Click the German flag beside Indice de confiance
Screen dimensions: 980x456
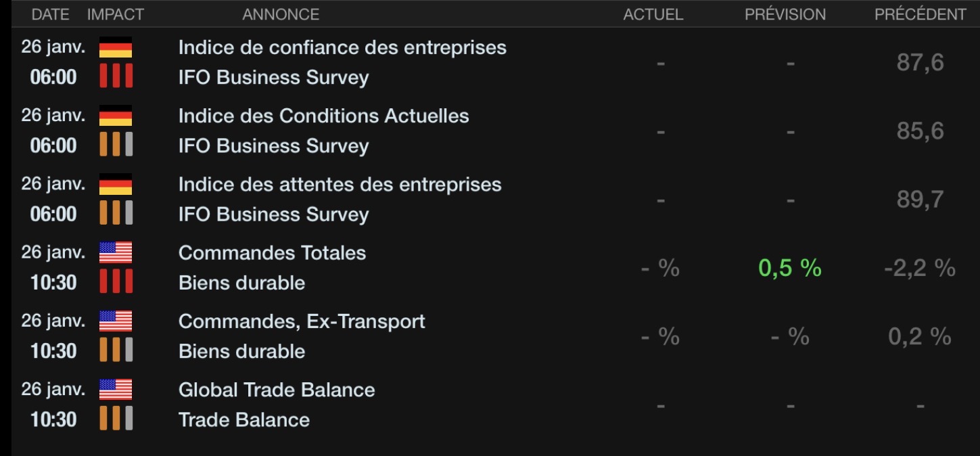pos(116,47)
